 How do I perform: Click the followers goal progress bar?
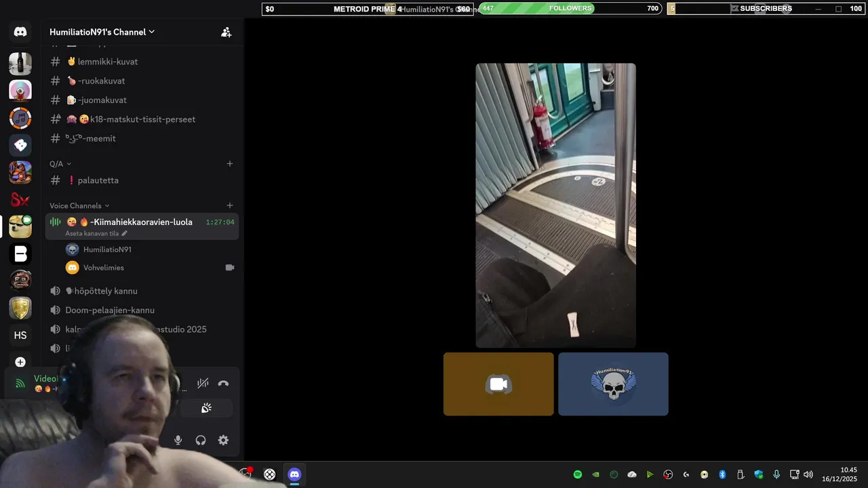pyautogui.click(x=570, y=9)
